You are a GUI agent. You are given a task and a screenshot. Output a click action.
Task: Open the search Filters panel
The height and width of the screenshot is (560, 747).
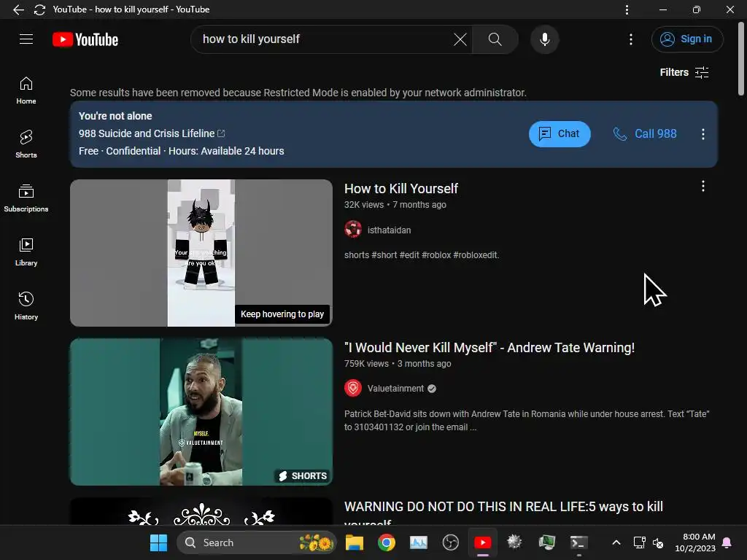coord(684,72)
